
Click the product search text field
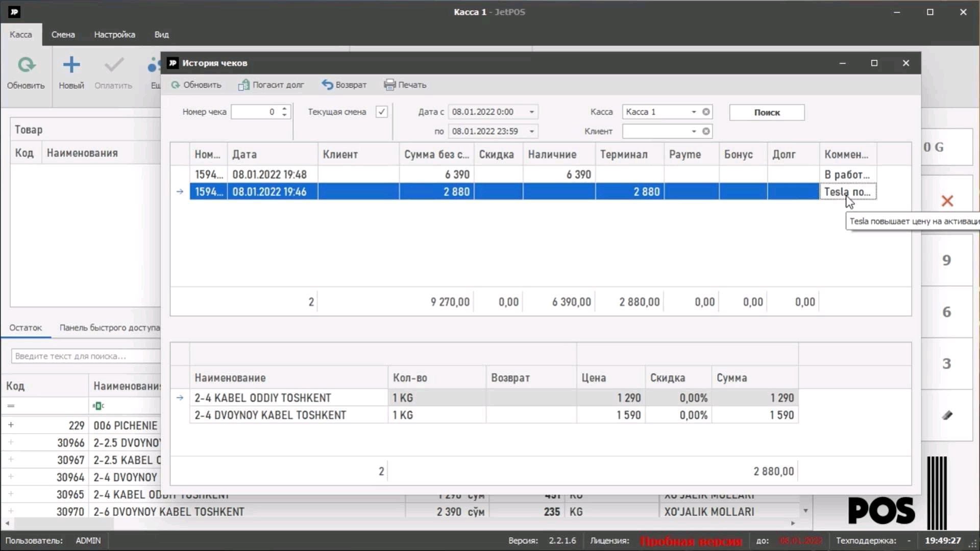[85, 356]
